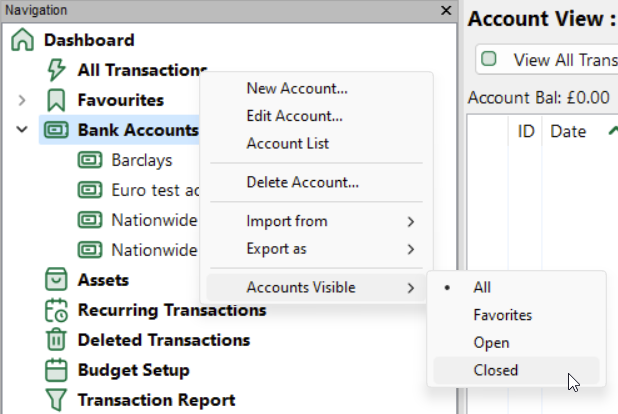Open Assets in navigation tree
This screenshot has width=618, height=414.
pyautogui.click(x=103, y=280)
